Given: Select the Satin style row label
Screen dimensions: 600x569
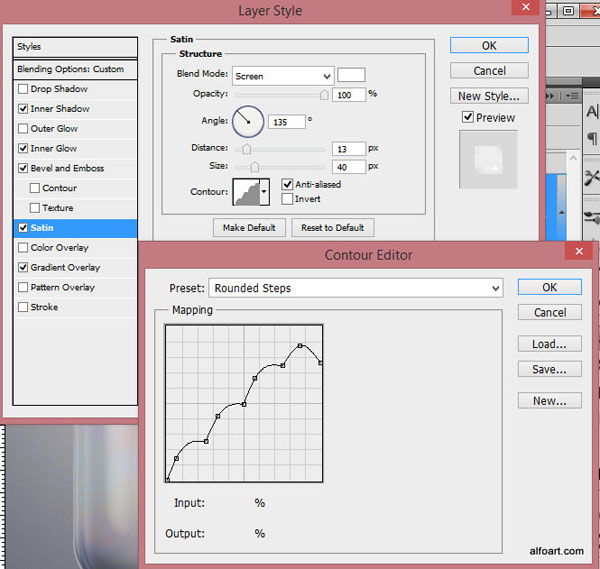Looking at the screenshot, I should coord(42,228).
